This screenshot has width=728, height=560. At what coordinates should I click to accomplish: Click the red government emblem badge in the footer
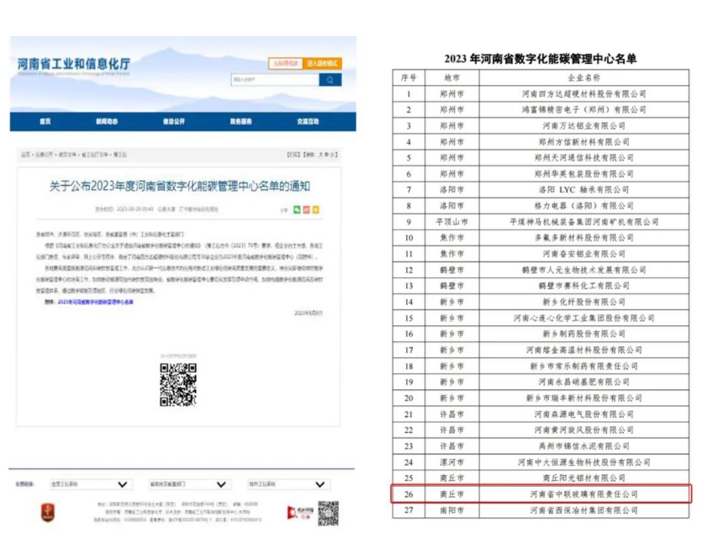48,512
